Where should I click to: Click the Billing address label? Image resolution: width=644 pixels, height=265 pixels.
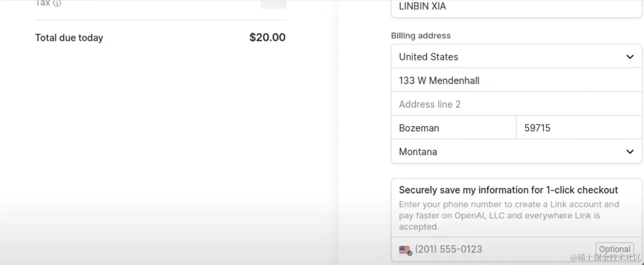tap(420, 36)
